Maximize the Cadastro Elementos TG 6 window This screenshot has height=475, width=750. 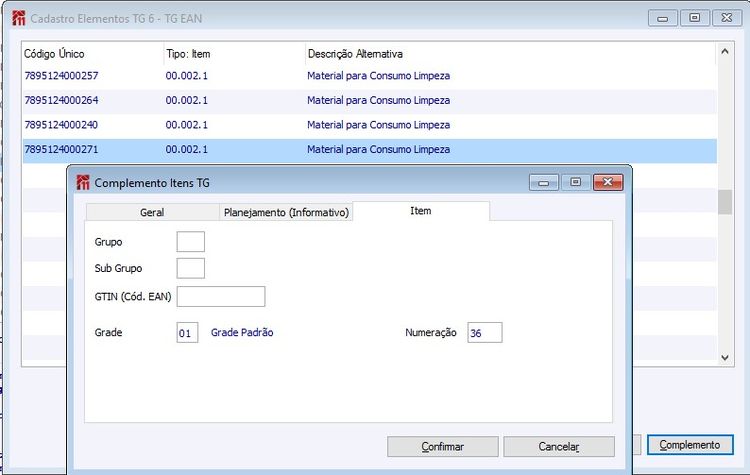[x=695, y=18]
